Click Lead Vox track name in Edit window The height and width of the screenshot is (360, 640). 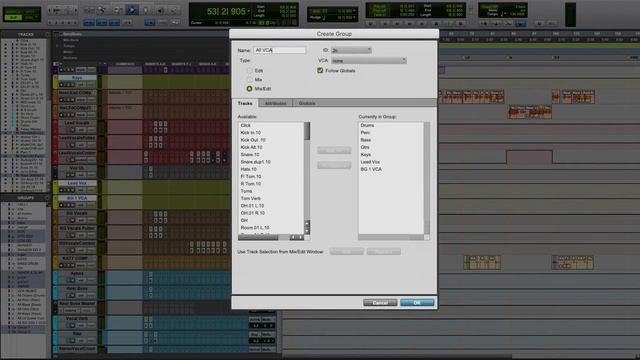point(77,183)
